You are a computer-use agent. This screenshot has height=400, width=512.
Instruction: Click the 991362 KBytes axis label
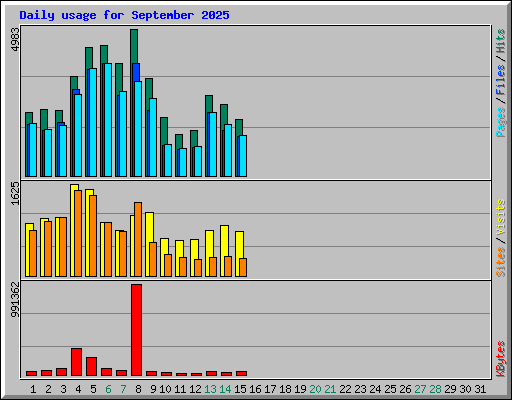pos(15,300)
